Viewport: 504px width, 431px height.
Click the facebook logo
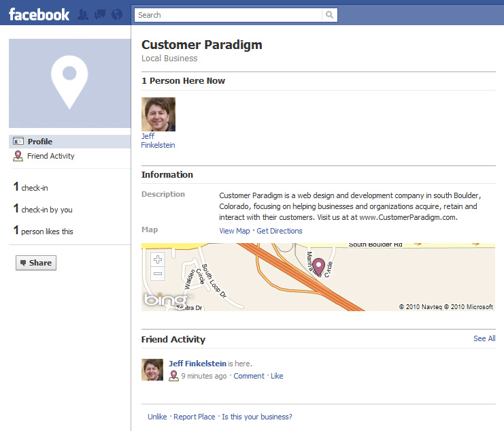[x=39, y=14]
